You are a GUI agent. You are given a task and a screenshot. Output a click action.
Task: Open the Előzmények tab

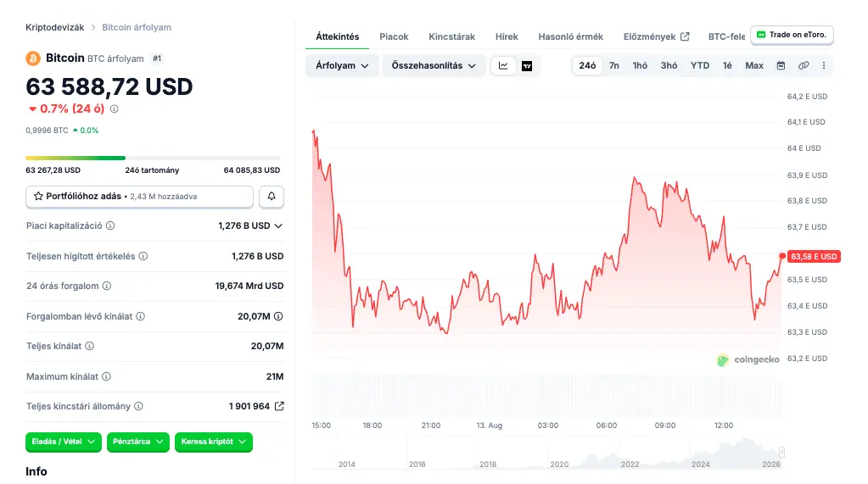pyautogui.click(x=656, y=36)
